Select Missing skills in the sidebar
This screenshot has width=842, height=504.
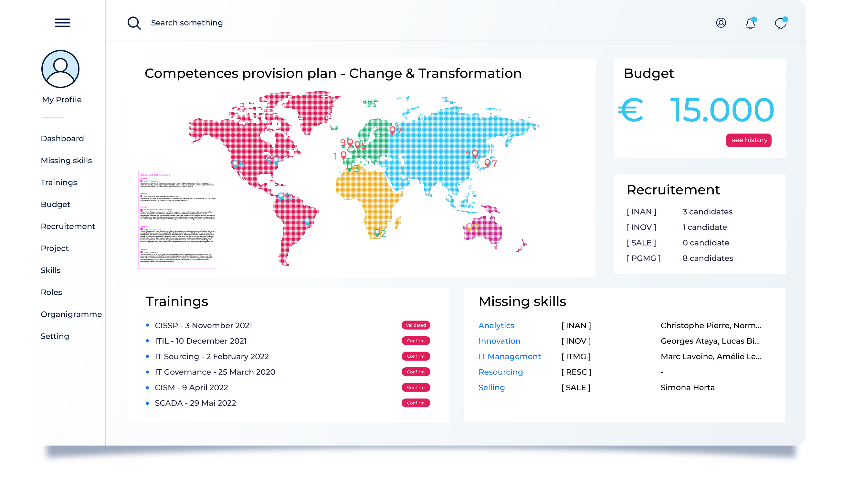[66, 160]
